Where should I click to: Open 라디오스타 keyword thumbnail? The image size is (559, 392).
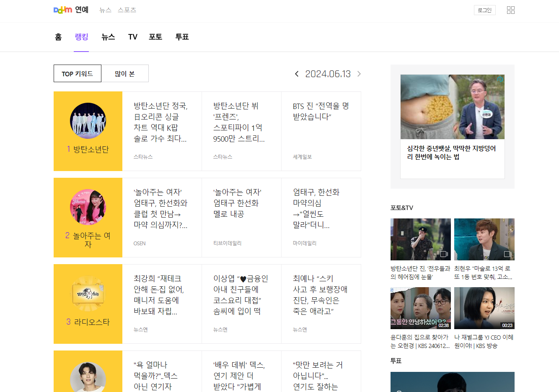pos(88,293)
